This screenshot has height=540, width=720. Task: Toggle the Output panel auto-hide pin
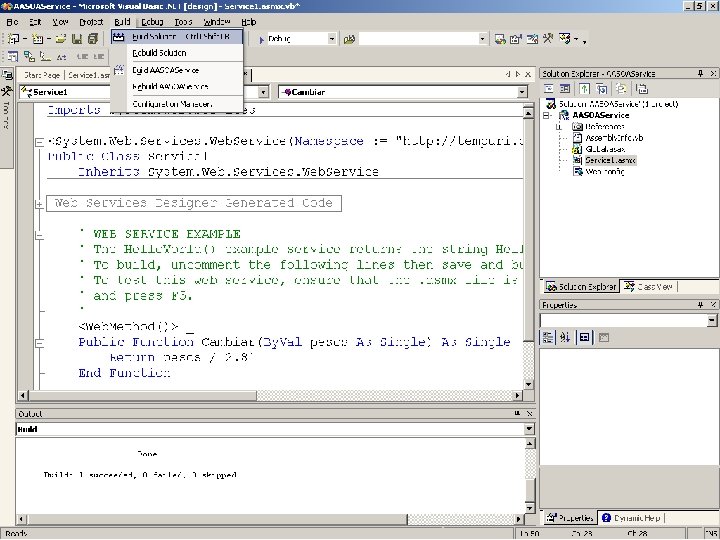pos(518,413)
